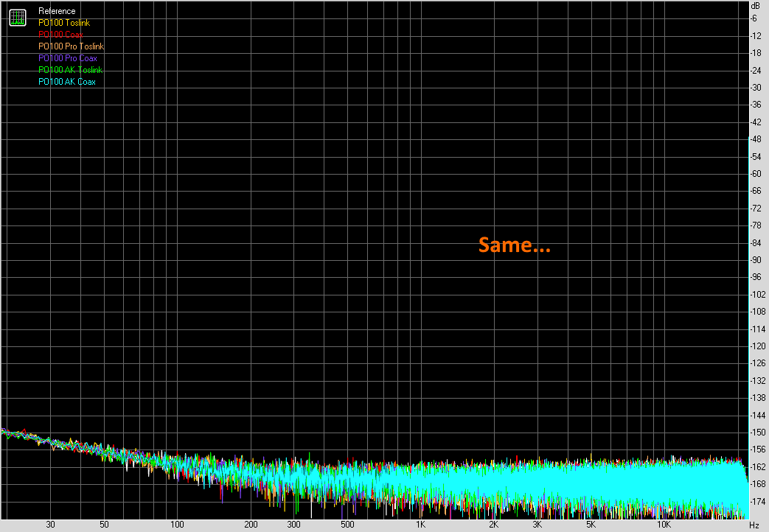Click the Hz axis unit label
The width and height of the screenshot is (769, 532).
[x=754, y=525]
